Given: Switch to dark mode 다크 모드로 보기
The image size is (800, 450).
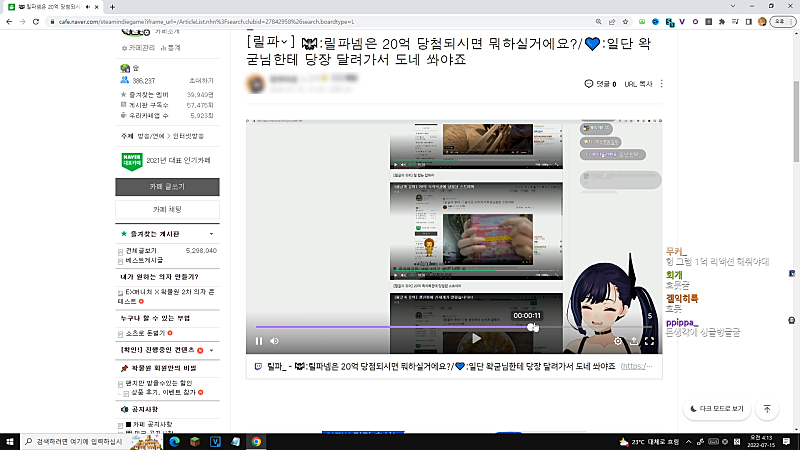Looking at the screenshot, I should [717, 409].
